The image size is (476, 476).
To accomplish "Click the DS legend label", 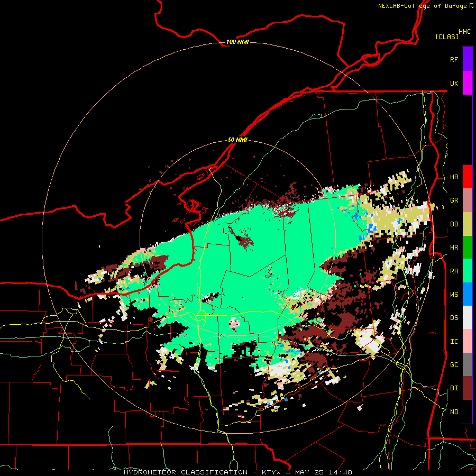I will click(x=454, y=318).
